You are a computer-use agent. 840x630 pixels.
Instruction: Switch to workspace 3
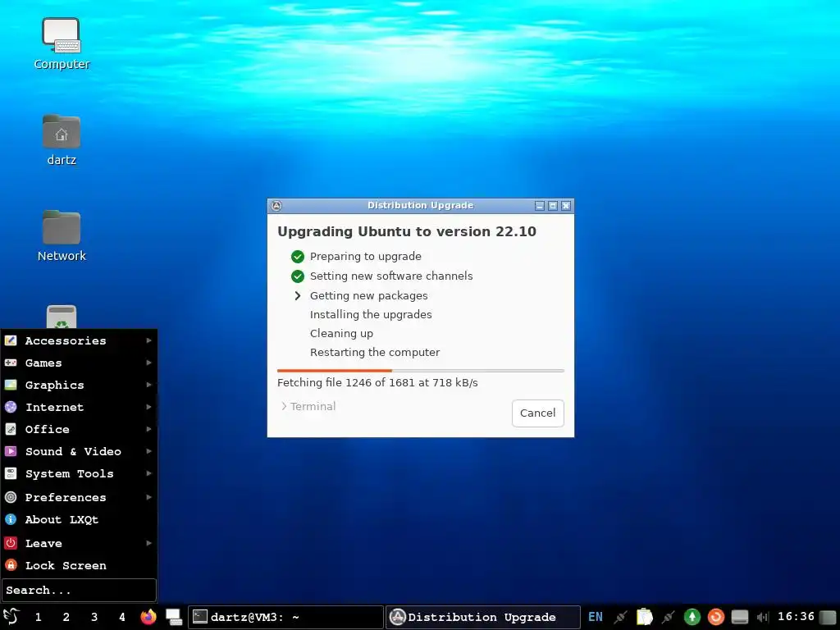[94, 617]
